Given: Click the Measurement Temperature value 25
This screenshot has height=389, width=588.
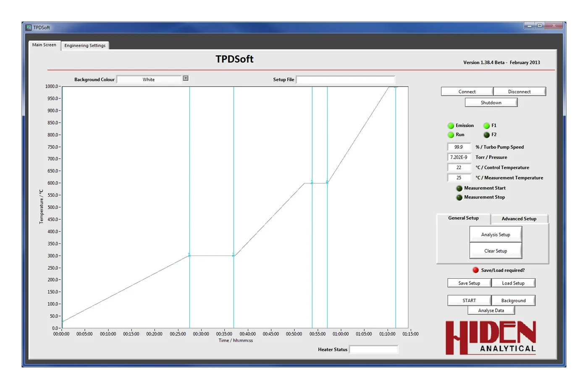Looking at the screenshot, I should pos(459,178).
